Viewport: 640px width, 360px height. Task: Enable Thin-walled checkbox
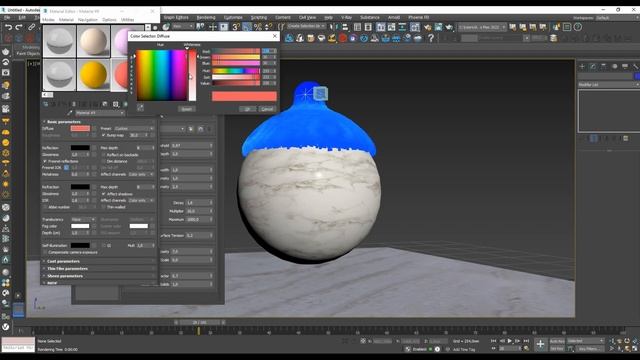[x=104, y=207]
